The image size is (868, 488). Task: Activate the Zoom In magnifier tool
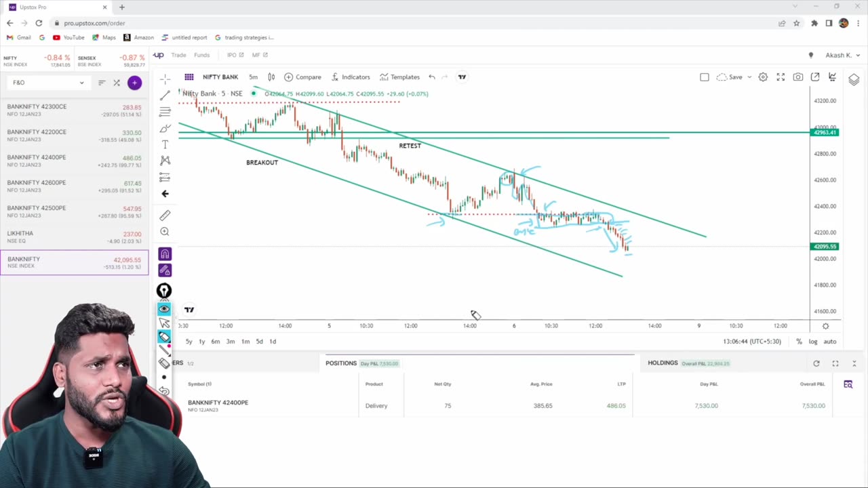(165, 232)
